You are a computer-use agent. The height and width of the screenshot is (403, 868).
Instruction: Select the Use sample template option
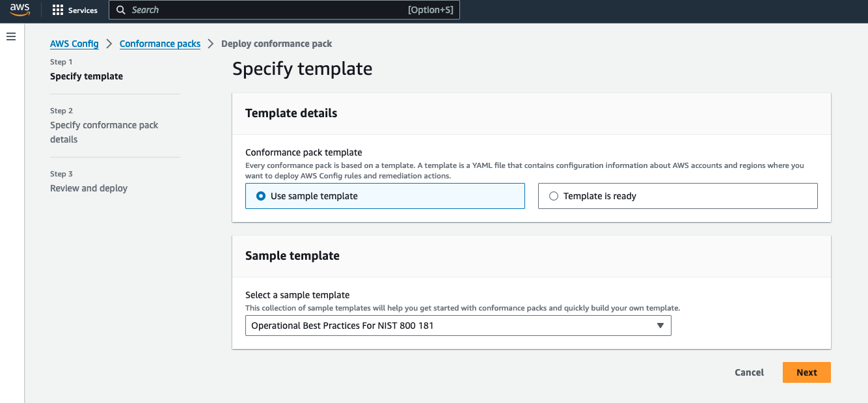click(x=261, y=196)
